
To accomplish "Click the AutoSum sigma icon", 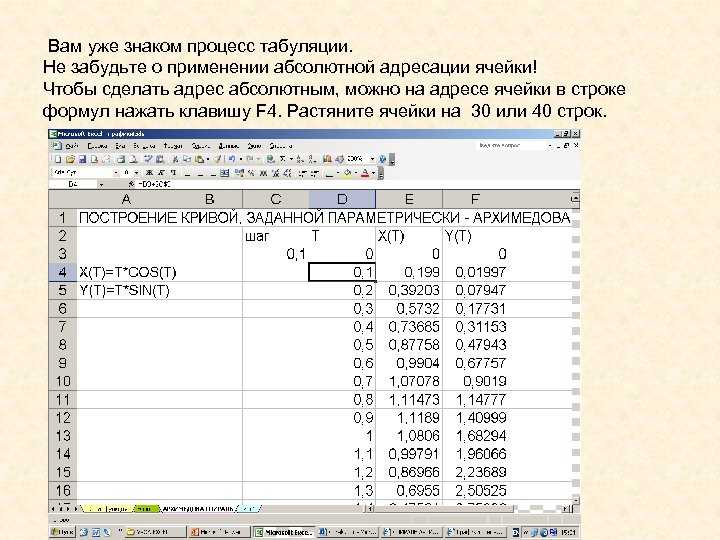I will coord(282,159).
